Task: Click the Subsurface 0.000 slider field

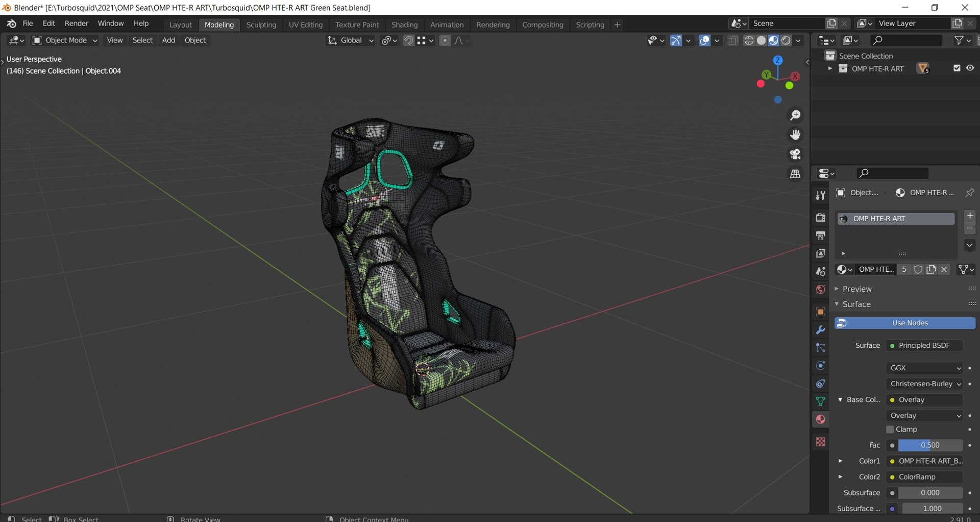Action: coord(930,492)
